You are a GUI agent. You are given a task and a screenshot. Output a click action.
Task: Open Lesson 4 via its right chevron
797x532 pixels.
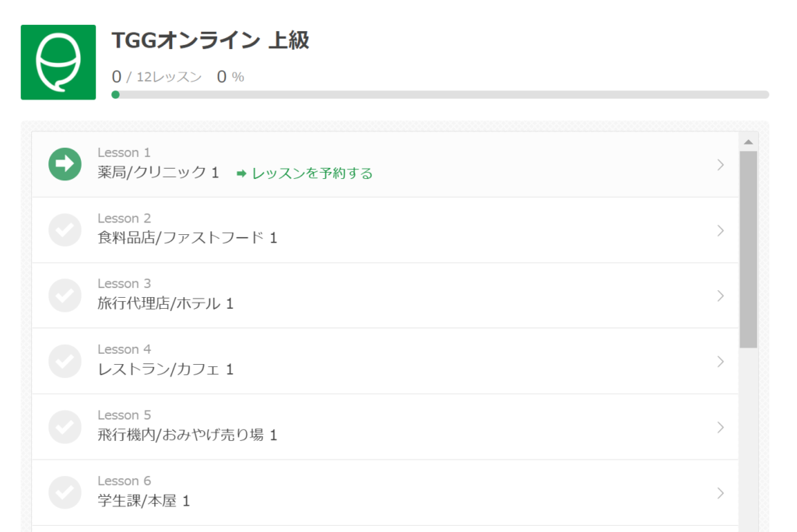(x=720, y=362)
